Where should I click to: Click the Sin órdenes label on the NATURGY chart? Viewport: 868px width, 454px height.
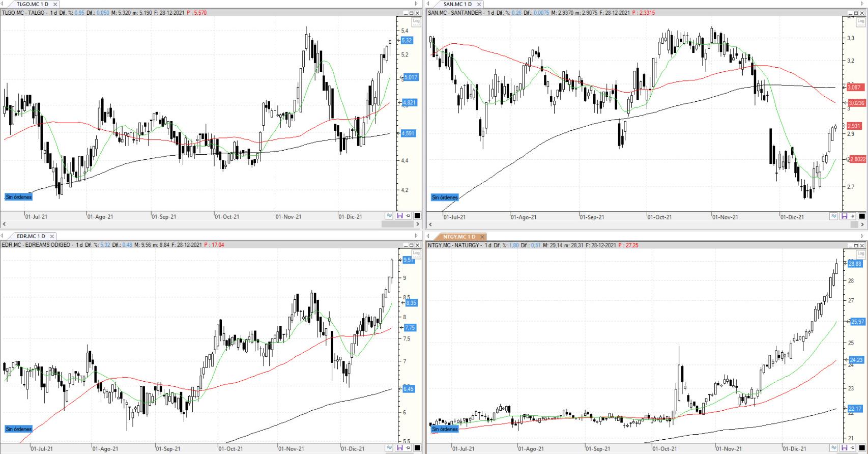pyautogui.click(x=445, y=429)
